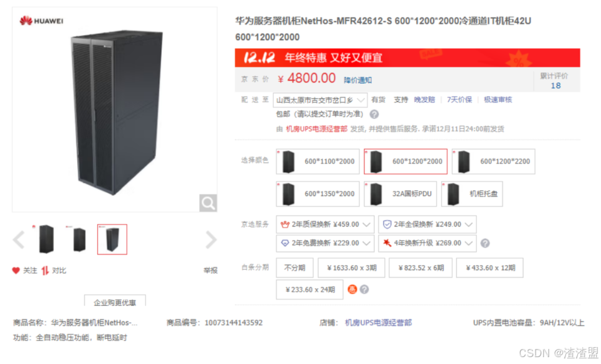Click the 降价通知 price alert link
This screenshot has width=601, height=364.
click(358, 80)
